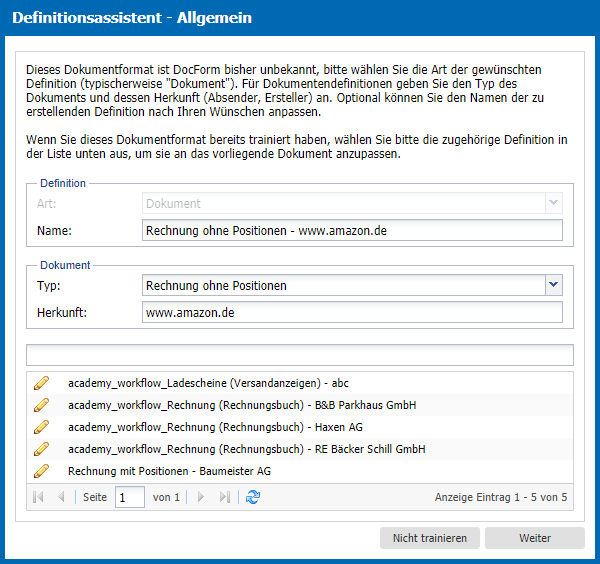This screenshot has height=564, width=600.
Task: Click pencil icon for B&B Parkhaus GmbH entry
Action: click(41, 405)
